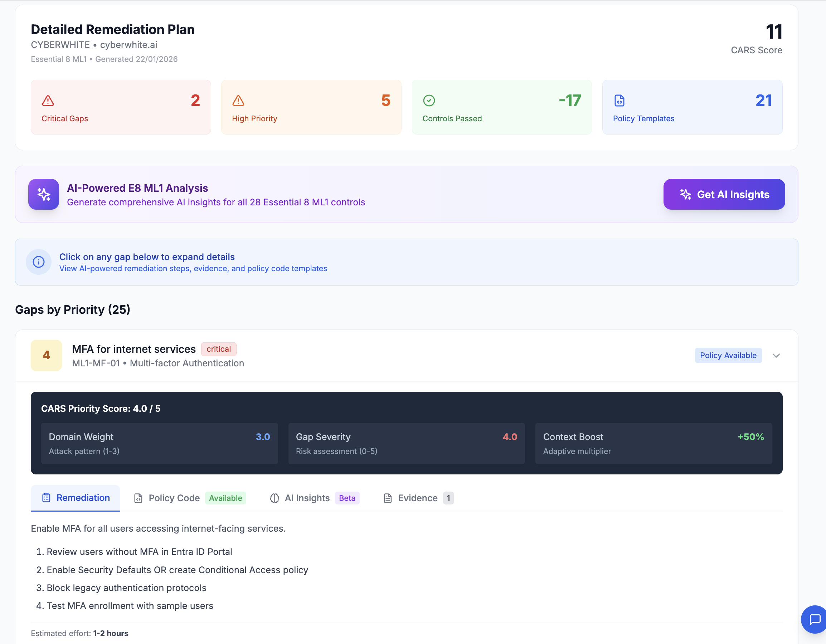This screenshot has width=826, height=644.
Task: Click the Domain Weight score tile
Action: 160,444
